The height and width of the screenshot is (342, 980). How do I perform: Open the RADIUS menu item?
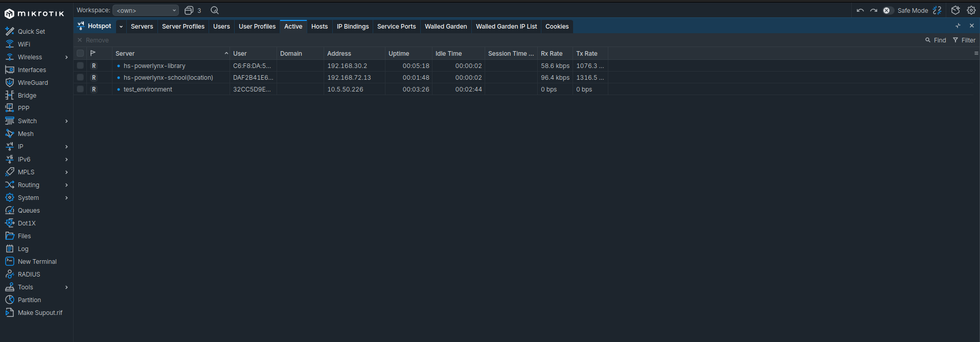(x=29, y=275)
